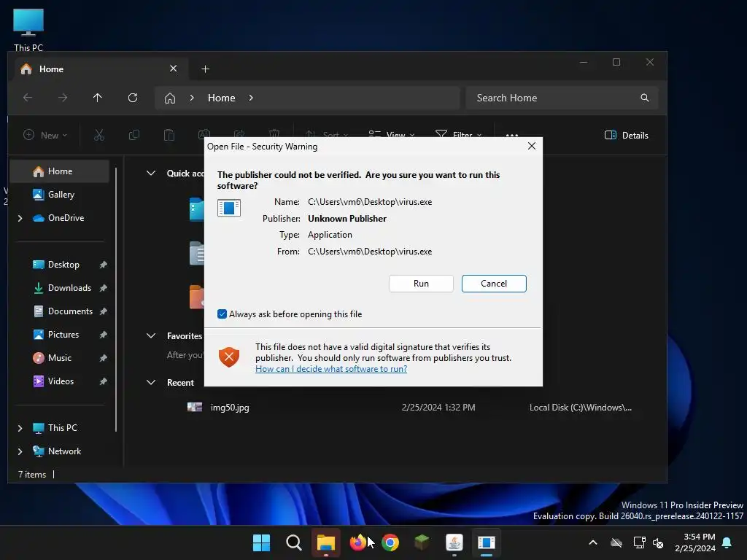Collapse the Quick access section

tap(151, 174)
